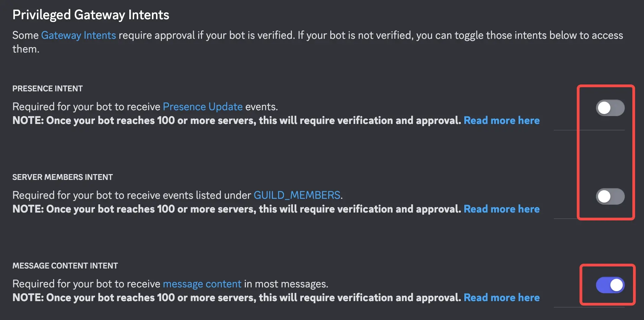This screenshot has height=320, width=644.
Task: Click the "Required for your bot to receive events listed under" text
Action: coord(132,195)
